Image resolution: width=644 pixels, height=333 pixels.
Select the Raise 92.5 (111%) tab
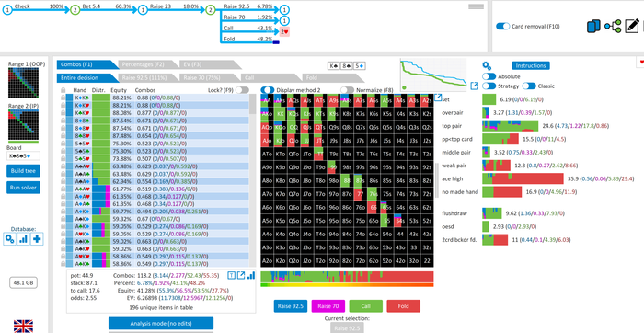click(149, 78)
